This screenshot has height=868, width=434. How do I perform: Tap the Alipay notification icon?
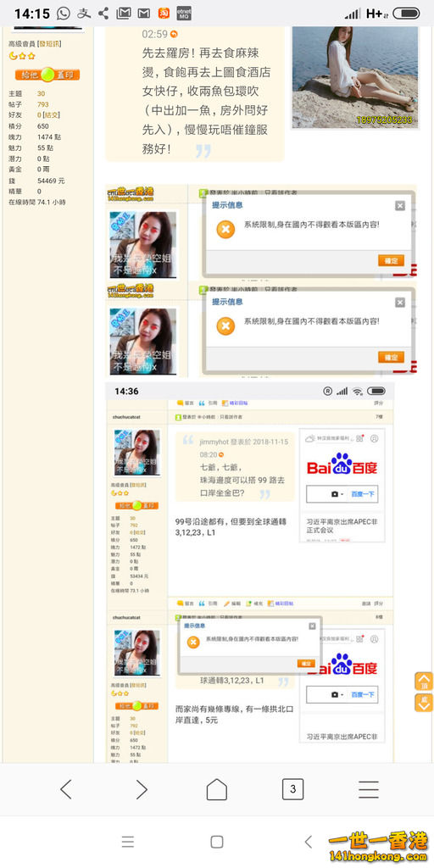pyautogui.click(x=84, y=14)
